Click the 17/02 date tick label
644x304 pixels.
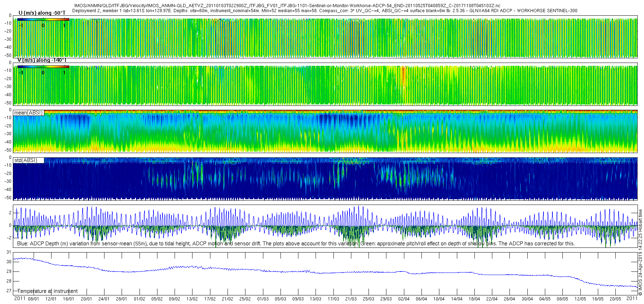(210, 299)
